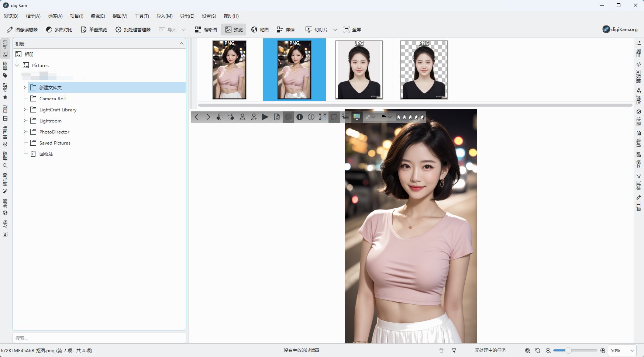644x357 pixels.
Task: Visit the digiKam.org link
Action: click(x=620, y=30)
